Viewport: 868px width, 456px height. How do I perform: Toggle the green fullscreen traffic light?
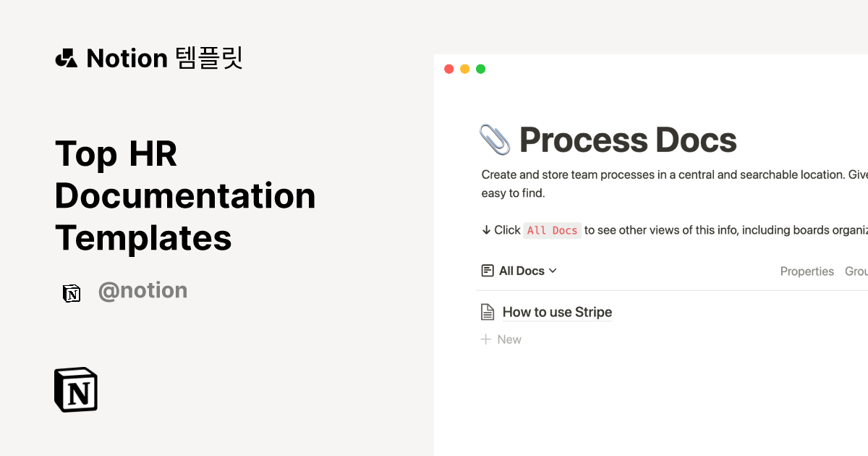point(480,68)
